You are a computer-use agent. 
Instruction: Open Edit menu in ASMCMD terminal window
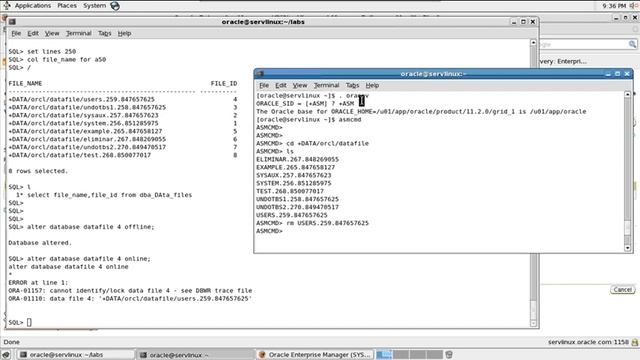tap(281, 85)
